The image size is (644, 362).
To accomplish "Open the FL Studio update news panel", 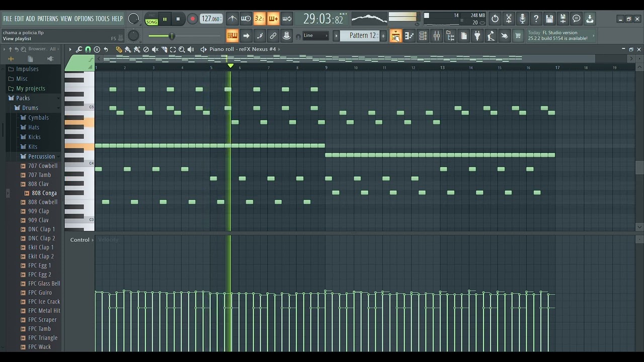I will tap(560, 36).
